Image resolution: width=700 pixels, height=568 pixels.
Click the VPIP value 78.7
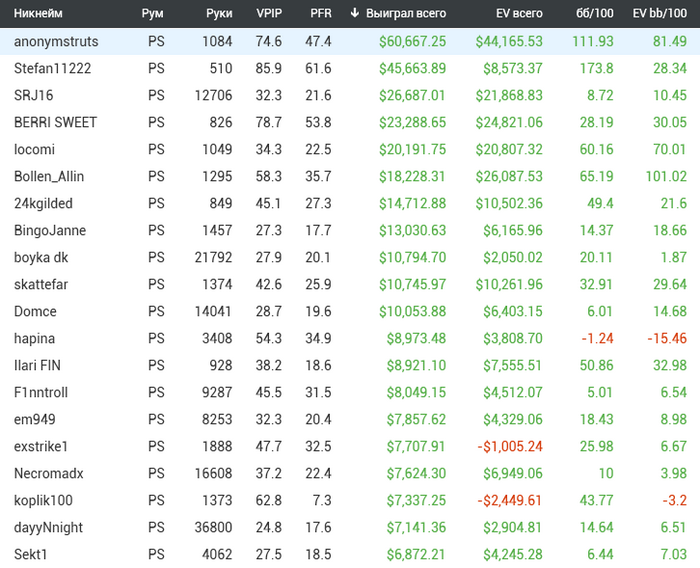click(x=269, y=122)
